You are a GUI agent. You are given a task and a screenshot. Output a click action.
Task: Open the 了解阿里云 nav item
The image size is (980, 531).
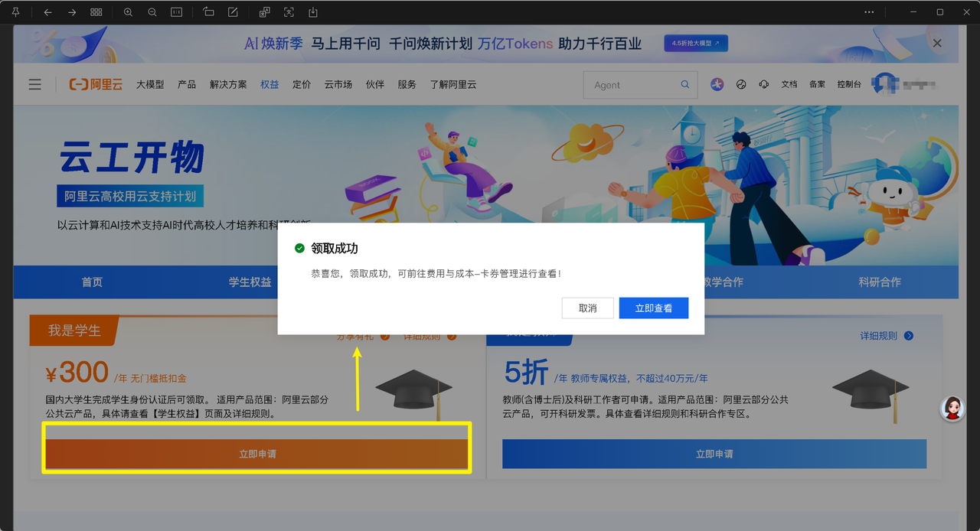(452, 84)
